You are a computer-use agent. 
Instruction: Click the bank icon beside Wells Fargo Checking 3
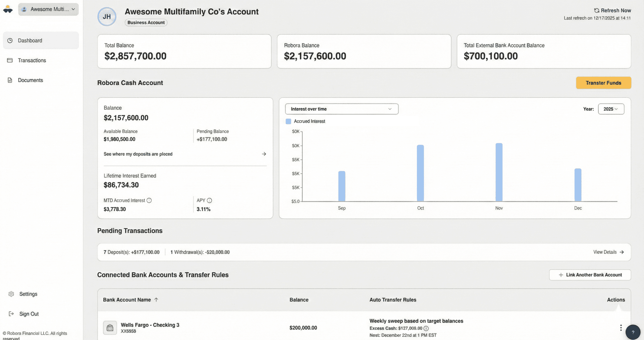click(x=110, y=328)
